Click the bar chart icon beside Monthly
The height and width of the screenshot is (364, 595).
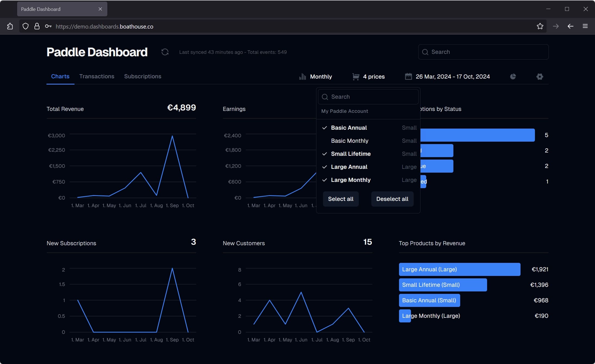(302, 76)
